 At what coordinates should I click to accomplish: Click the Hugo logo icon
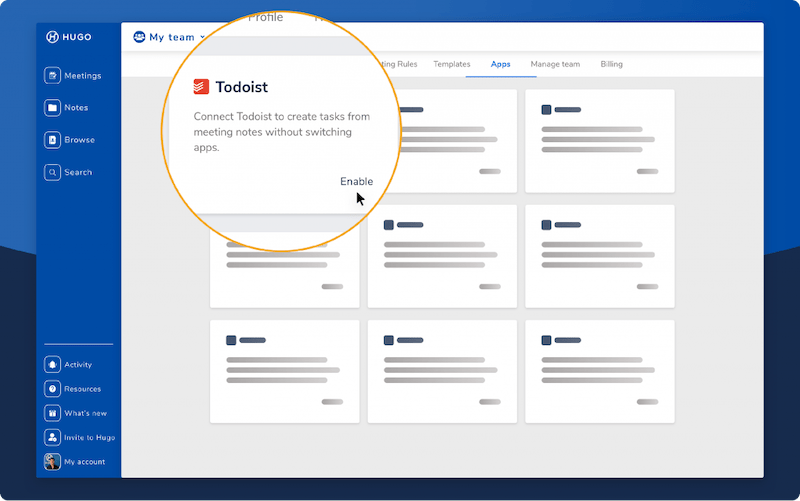(52, 37)
